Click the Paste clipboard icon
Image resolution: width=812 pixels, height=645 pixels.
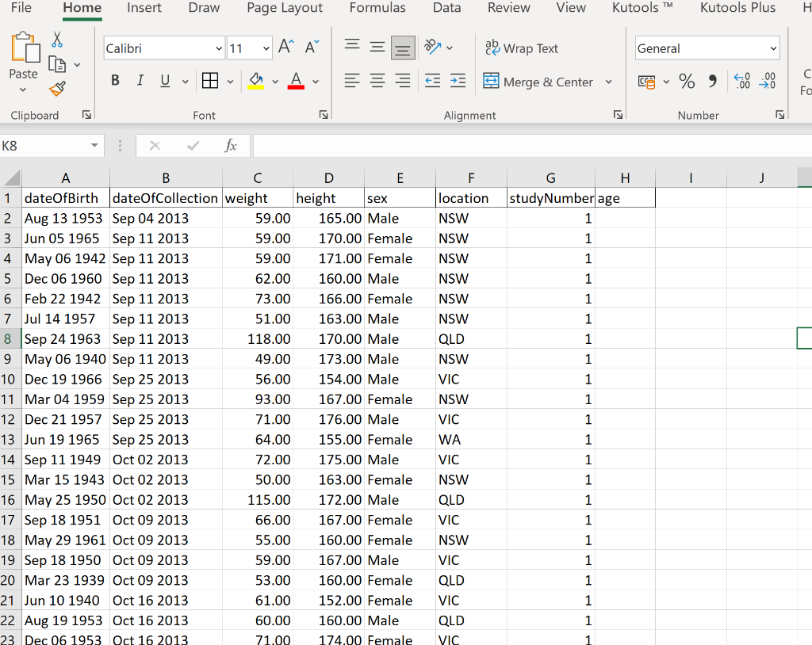25,48
